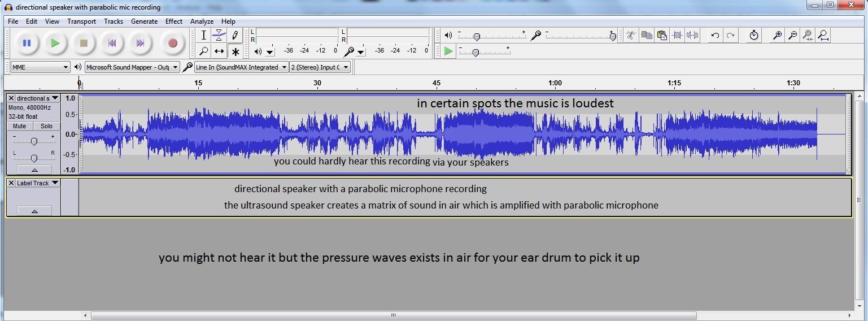
Task: Zoom in using magnifier plus icon
Action: 778,35
